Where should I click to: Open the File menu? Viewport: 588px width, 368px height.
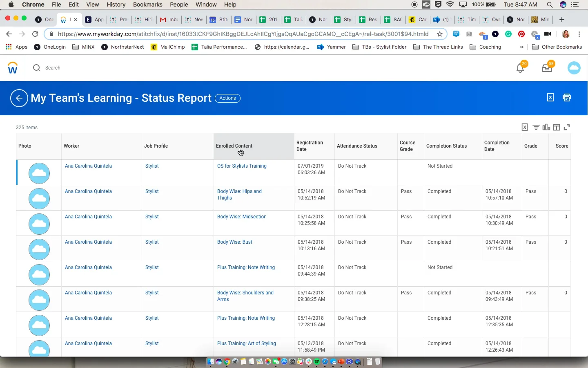pyautogui.click(x=56, y=4)
